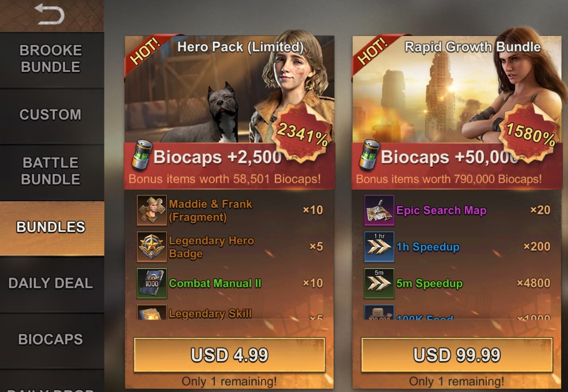This screenshot has height=392, width=568.
Task: Tap the back arrow icon
Action: click(50, 14)
